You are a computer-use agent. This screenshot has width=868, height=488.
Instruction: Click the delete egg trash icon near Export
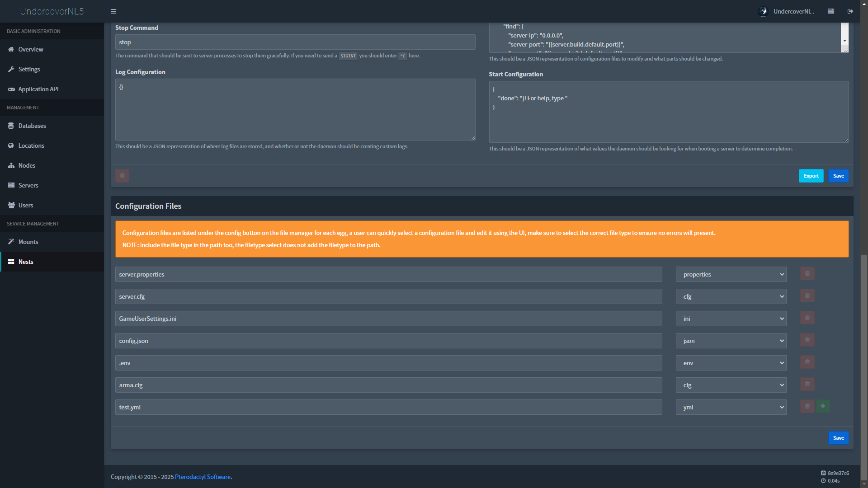(122, 176)
